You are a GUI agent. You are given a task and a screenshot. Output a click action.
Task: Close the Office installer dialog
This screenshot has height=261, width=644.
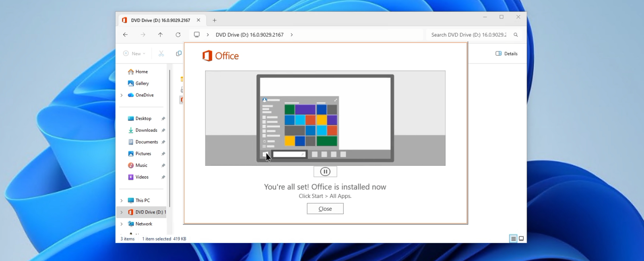click(x=325, y=209)
